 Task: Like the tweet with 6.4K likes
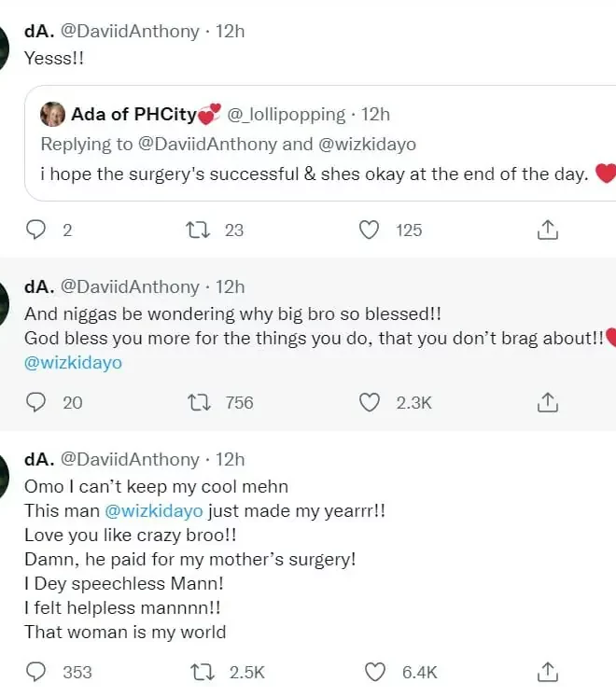pyautogui.click(x=374, y=672)
